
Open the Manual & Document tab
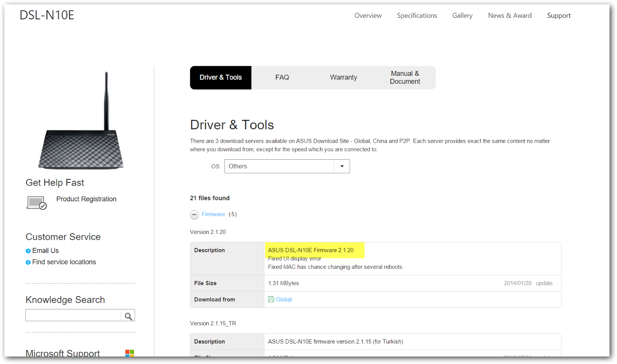pos(405,78)
